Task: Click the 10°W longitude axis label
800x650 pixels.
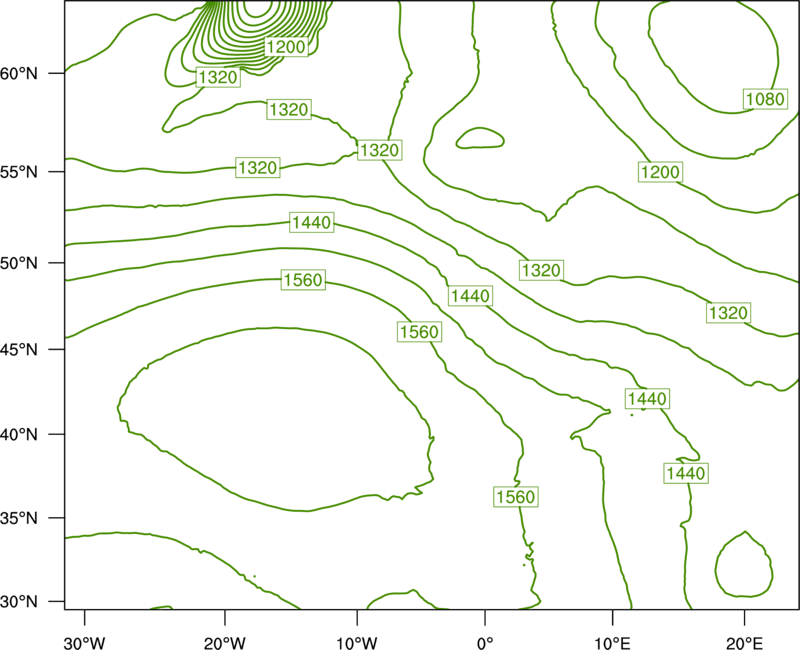Action: point(357,643)
